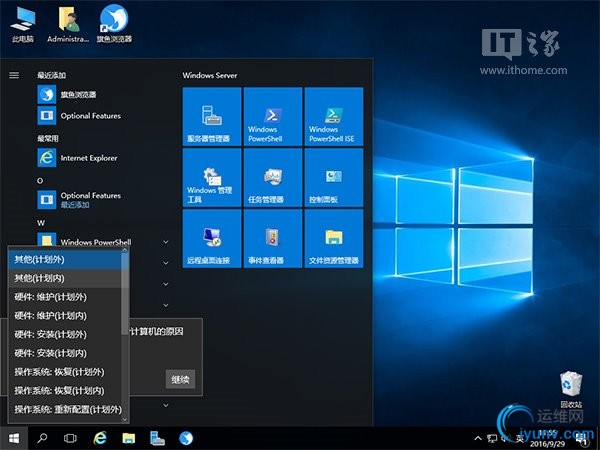This screenshot has height=450, width=600.
Task: Open the 远程桌面连接 tile
Action: [212, 238]
